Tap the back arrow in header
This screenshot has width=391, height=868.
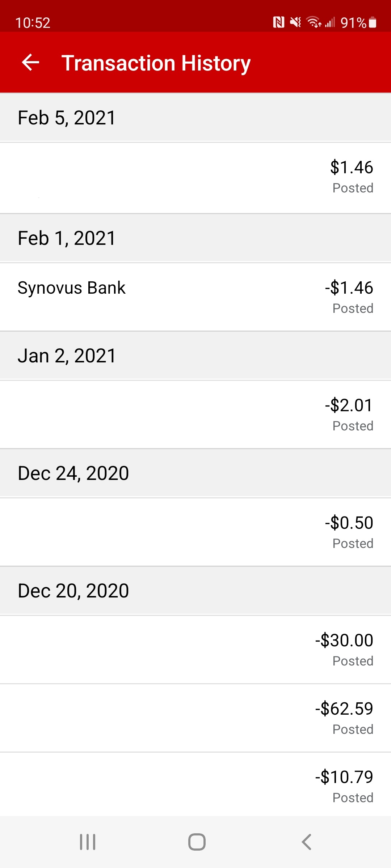click(30, 62)
